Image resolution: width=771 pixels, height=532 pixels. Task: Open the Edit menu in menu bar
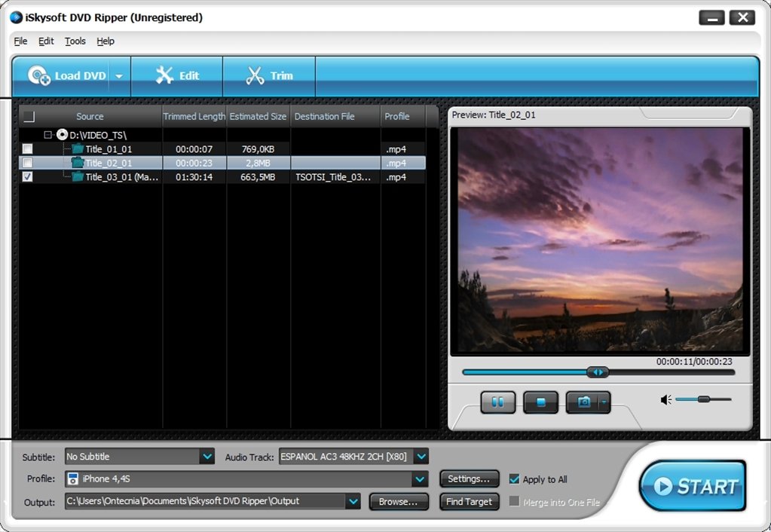coord(46,41)
